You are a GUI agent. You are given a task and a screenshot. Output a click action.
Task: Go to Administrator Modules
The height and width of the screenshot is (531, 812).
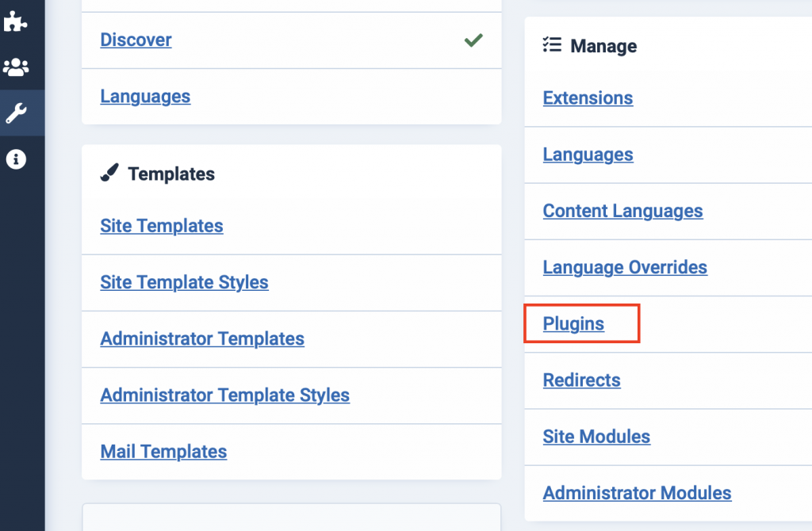(x=637, y=493)
